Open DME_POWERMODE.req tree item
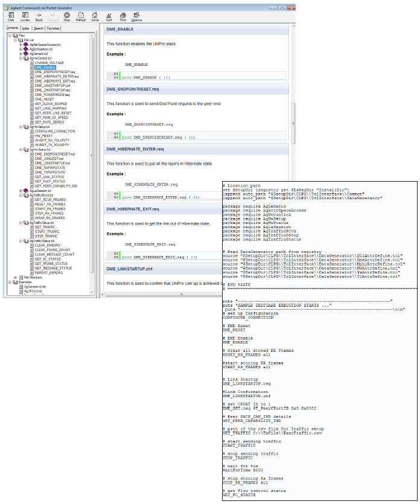Viewport: 420px width, 504px height. click(x=52, y=95)
